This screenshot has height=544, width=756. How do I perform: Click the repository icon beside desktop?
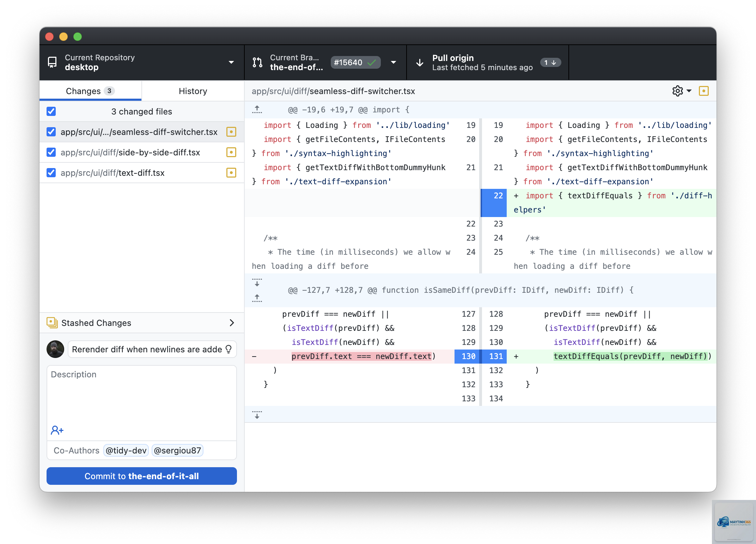click(x=52, y=62)
